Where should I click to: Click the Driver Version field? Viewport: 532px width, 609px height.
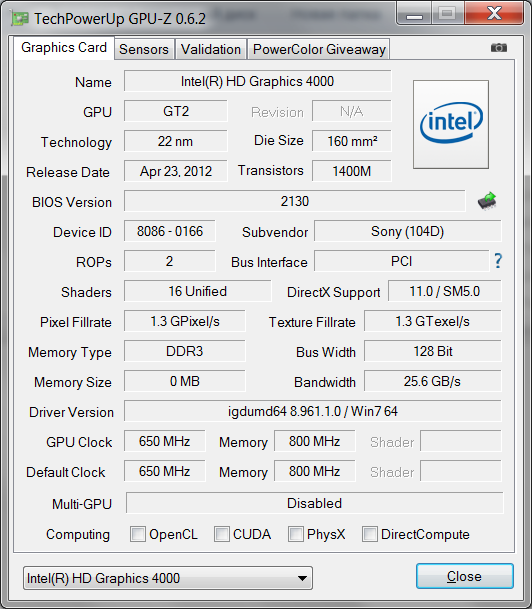tap(313, 411)
